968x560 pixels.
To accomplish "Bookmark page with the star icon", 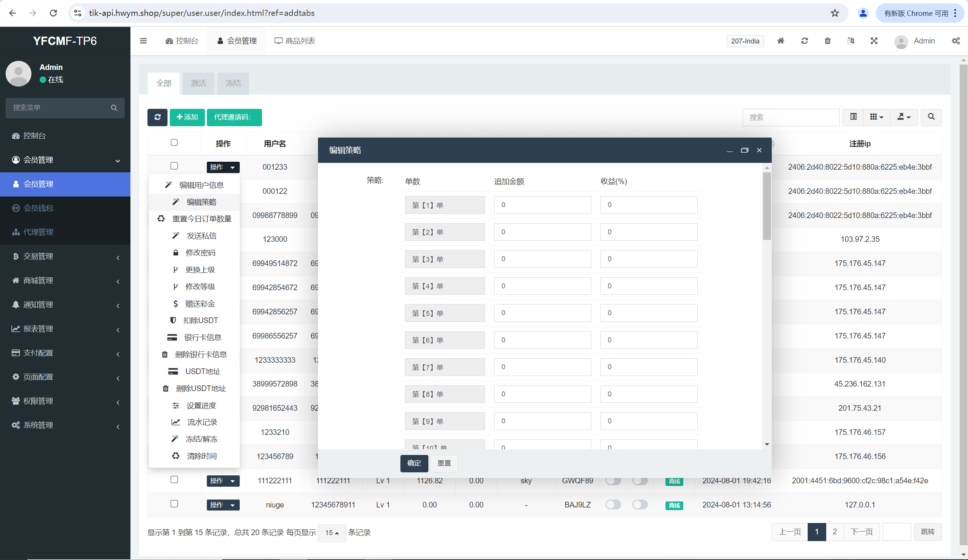I will click(x=835, y=13).
